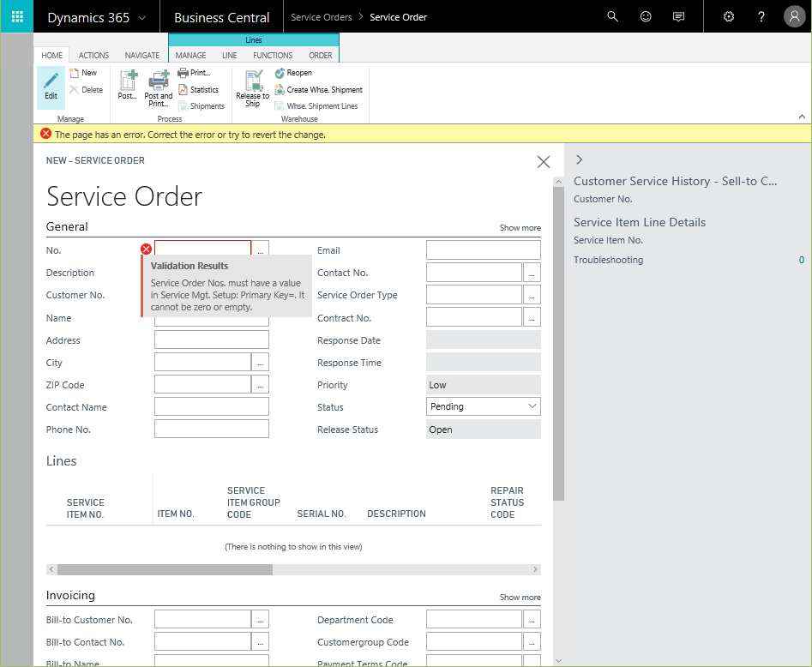812x667 pixels.
Task: Click the Delete action
Action: (x=87, y=89)
